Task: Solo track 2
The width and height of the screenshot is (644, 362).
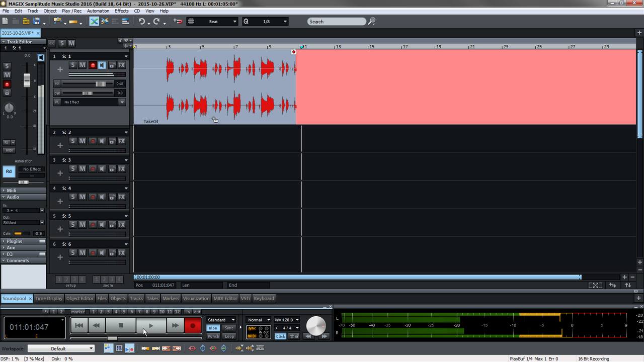Action: tap(73, 141)
